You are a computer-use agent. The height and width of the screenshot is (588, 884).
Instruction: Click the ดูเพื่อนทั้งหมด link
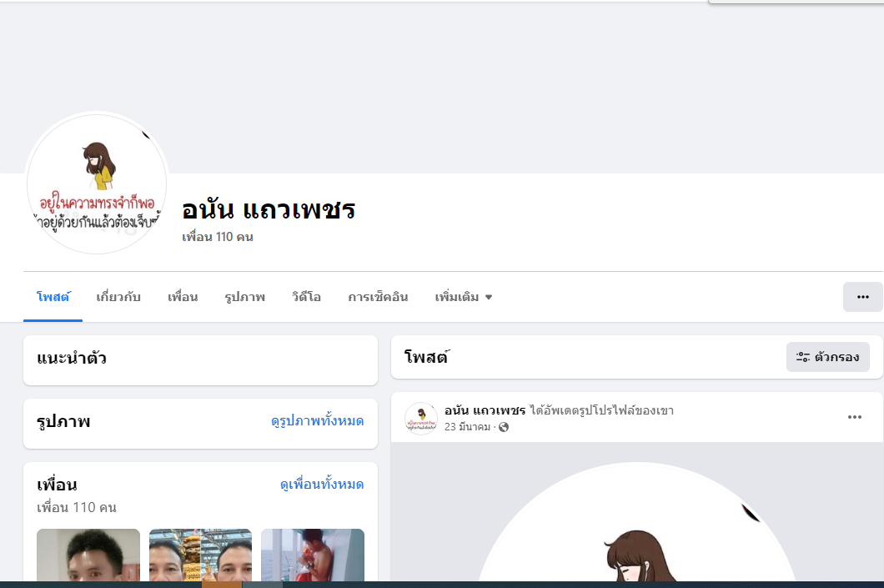coord(322,485)
